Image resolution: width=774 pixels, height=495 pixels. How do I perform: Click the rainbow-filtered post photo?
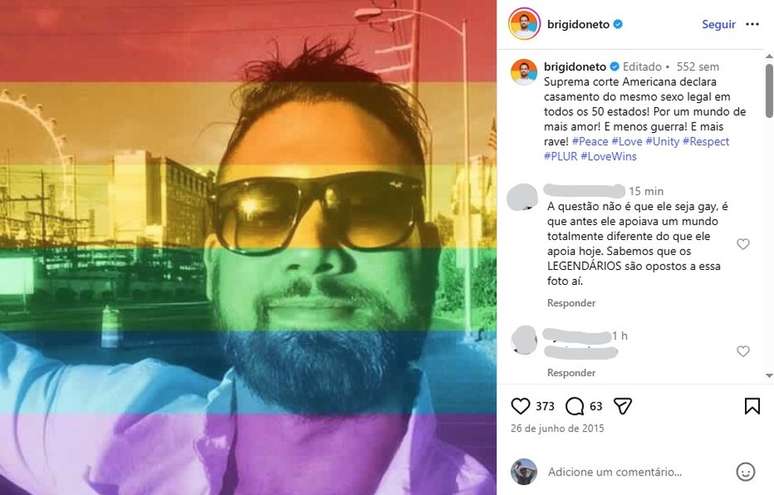[x=248, y=248]
